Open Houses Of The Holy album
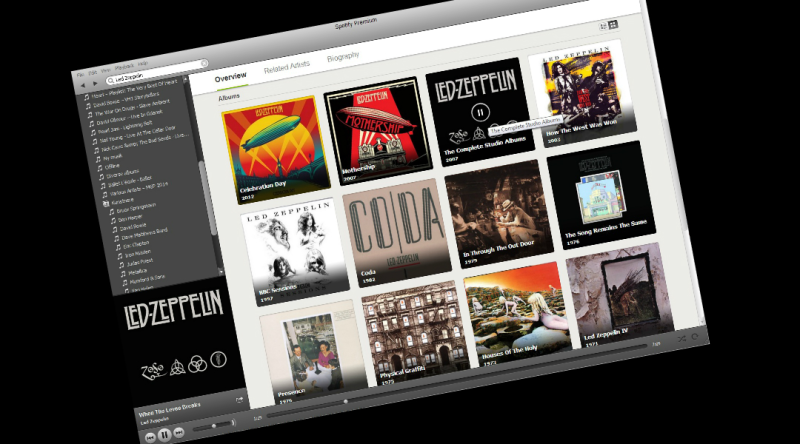This screenshot has height=444, width=800. tap(517, 314)
